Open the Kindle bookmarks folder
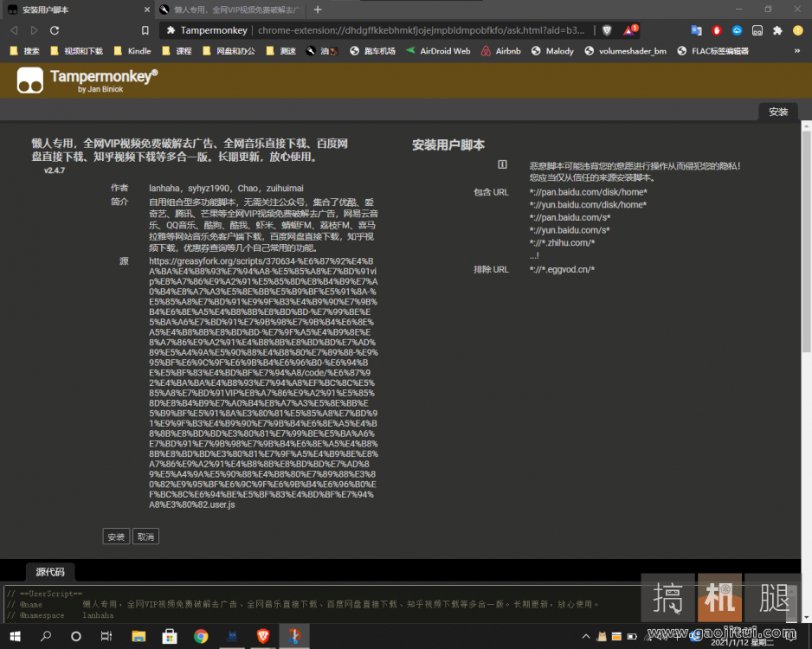This screenshot has height=649, width=812. click(132, 51)
